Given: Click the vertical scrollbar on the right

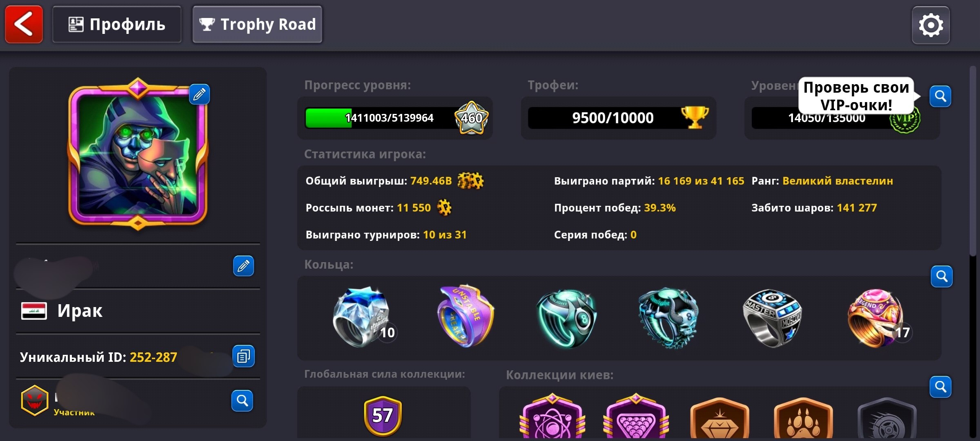Looking at the screenshot, I should coord(973,161).
